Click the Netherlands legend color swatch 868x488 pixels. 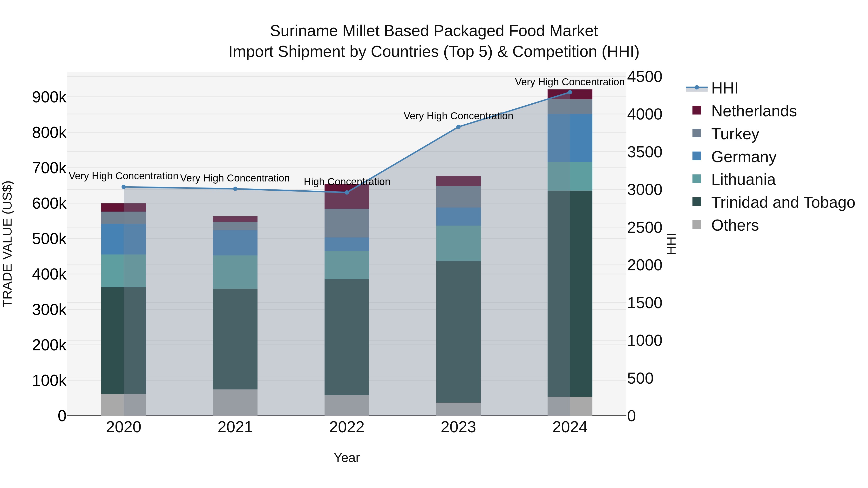point(697,110)
